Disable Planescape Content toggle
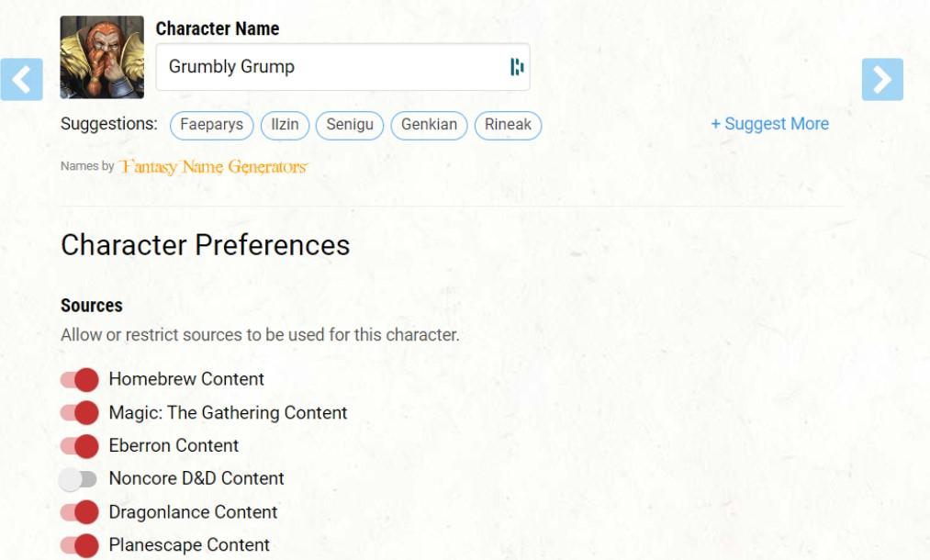930x560 pixels. (79, 545)
